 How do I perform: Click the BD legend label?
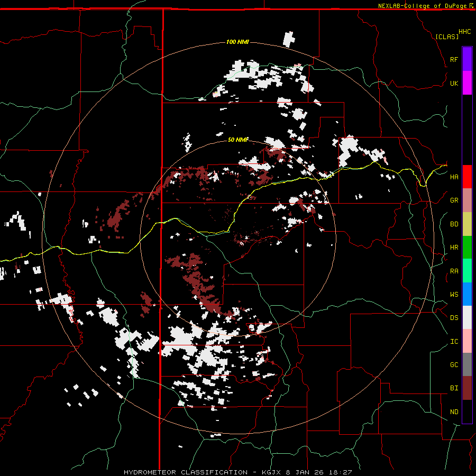coord(454,224)
